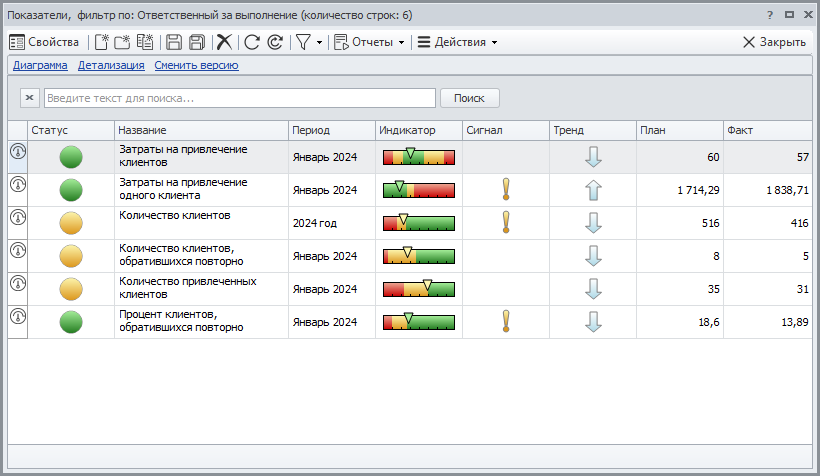The width and height of the screenshot is (820, 476).
Task: Click the new document icon in toolbar
Action: pos(101,42)
